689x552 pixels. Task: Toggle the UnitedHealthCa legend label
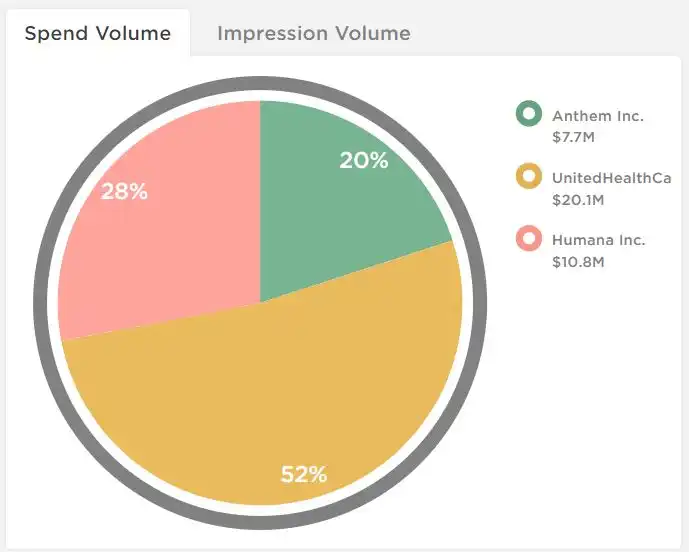pos(611,178)
